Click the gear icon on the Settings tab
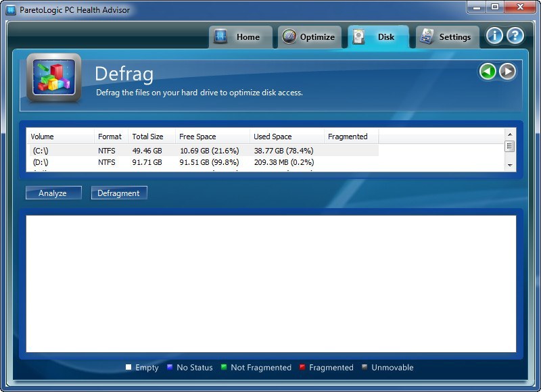 427,37
